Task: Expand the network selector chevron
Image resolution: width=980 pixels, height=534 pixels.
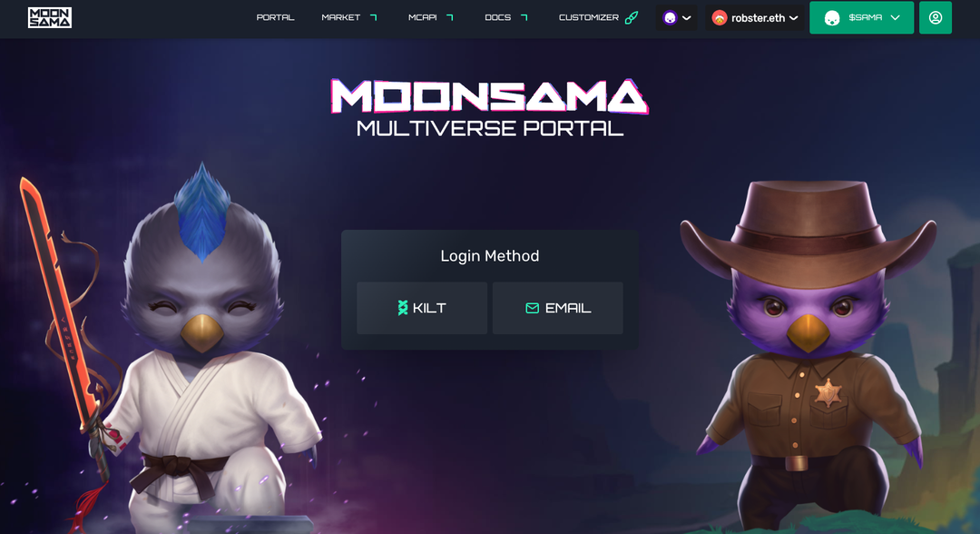Action: click(x=686, y=17)
